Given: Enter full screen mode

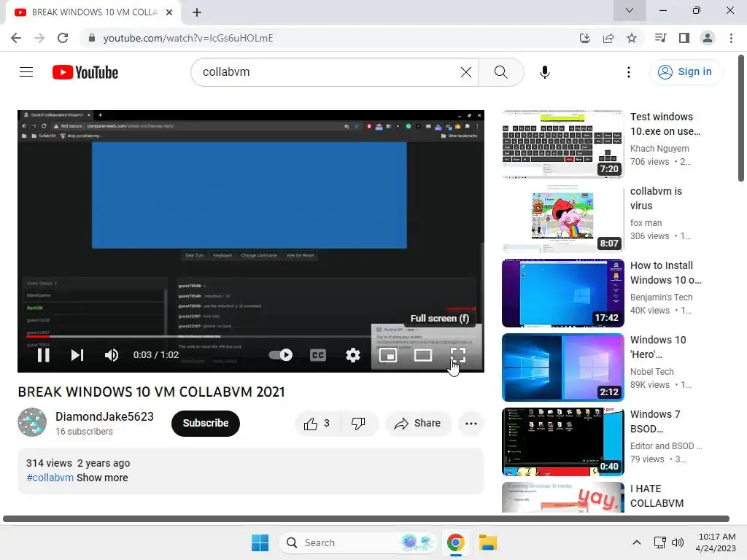Looking at the screenshot, I should click(458, 355).
